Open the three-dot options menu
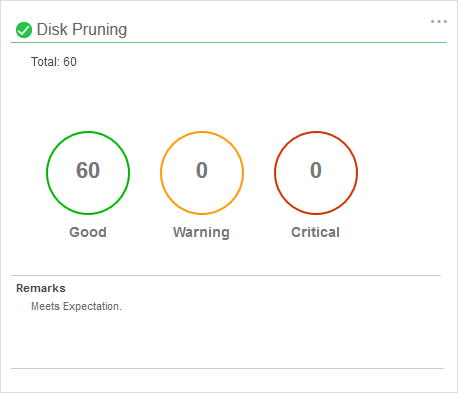The image size is (460, 394). tap(439, 22)
